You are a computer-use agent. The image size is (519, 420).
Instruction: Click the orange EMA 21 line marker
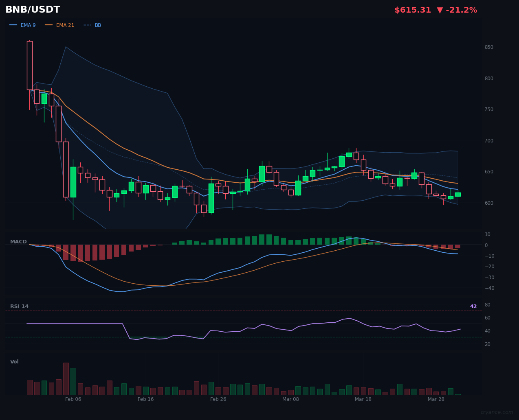[49, 25]
